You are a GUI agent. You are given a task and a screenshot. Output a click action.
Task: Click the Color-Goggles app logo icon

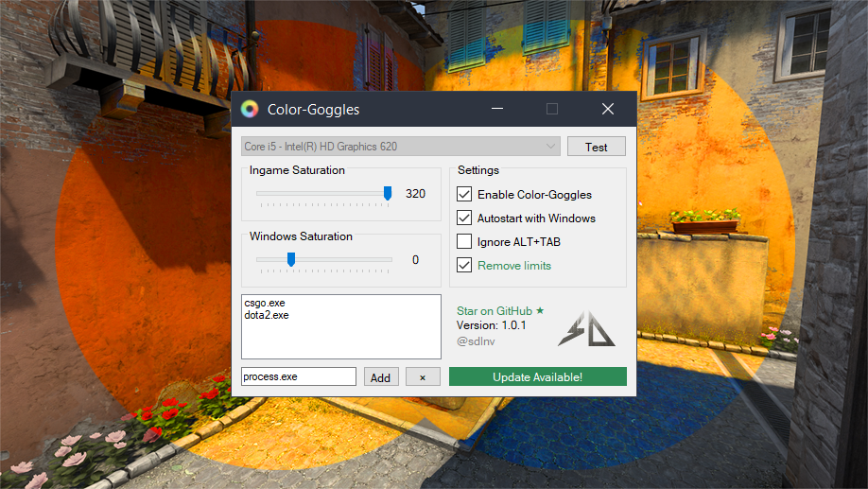250,109
